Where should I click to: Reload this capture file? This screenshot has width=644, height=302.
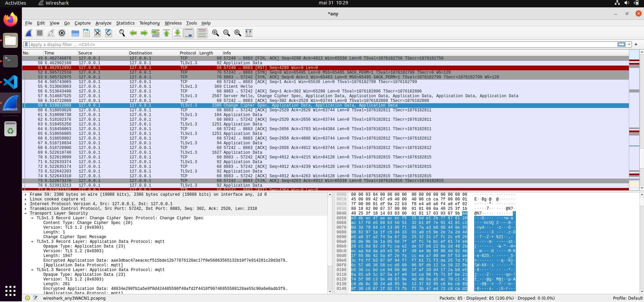[x=109, y=33]
